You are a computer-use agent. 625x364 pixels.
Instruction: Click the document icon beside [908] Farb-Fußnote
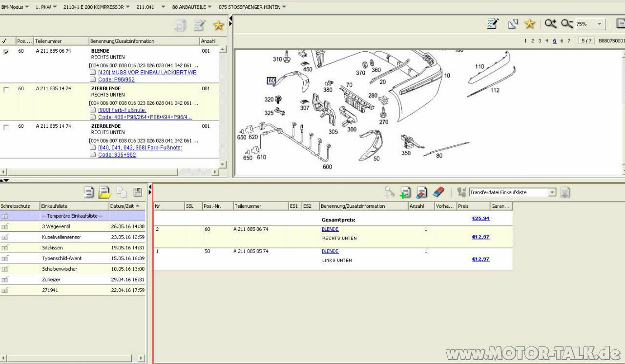click(x=93, y=110)
